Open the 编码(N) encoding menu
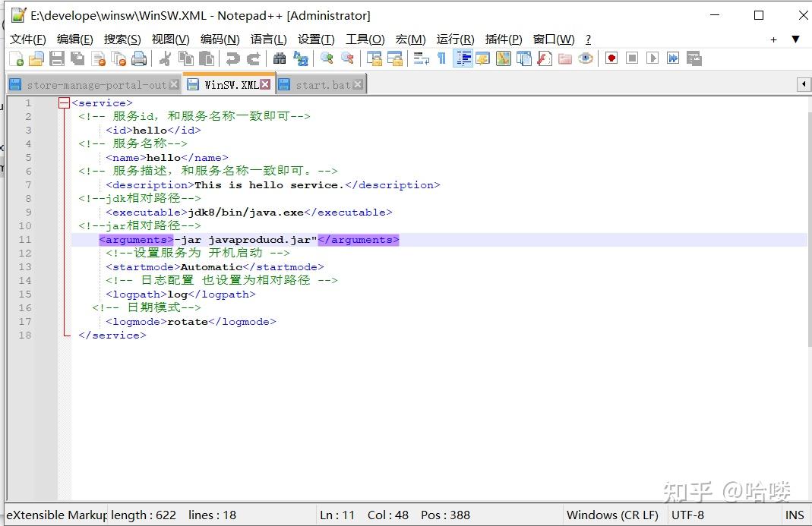The height and width of the screenshot is (526, 812). (x=220, y=39)
